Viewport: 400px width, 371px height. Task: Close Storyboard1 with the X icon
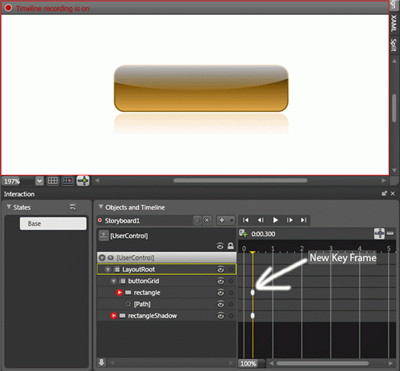pos(207,220)
